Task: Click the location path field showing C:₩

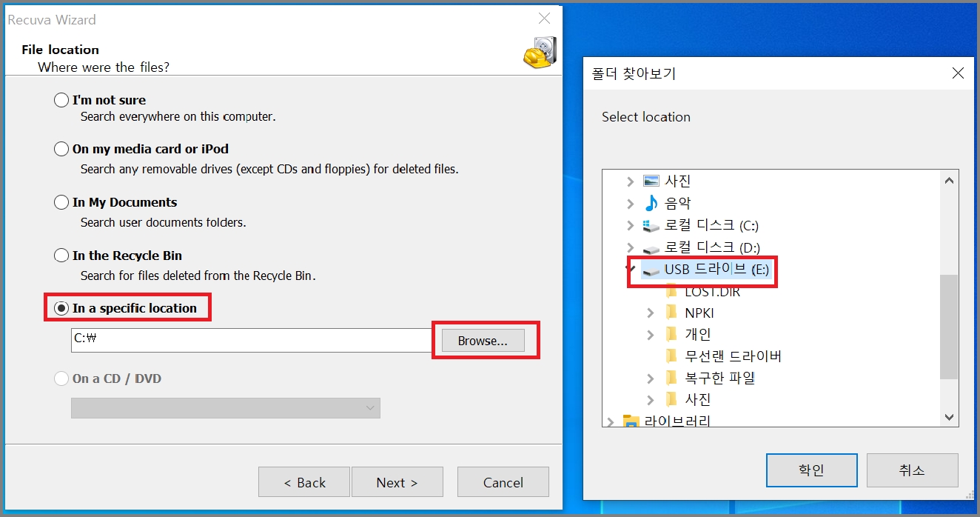Action: (x=250, y=341)
